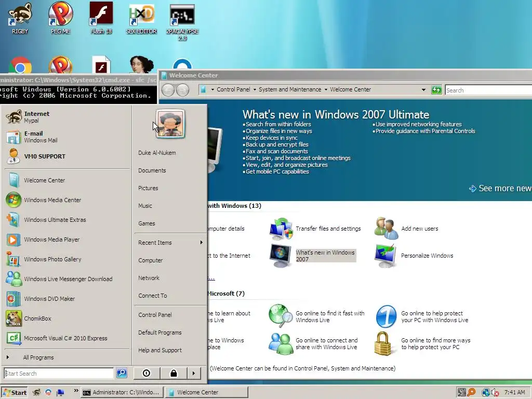
Task: Click the 7:41 AM taskbar clock
Action: [x=514, y=392]
